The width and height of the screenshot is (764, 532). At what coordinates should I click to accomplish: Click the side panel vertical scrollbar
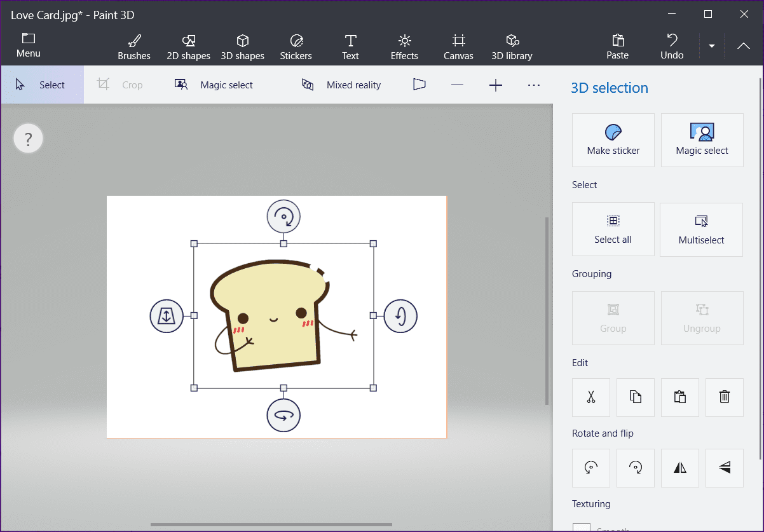coord(760,268)
